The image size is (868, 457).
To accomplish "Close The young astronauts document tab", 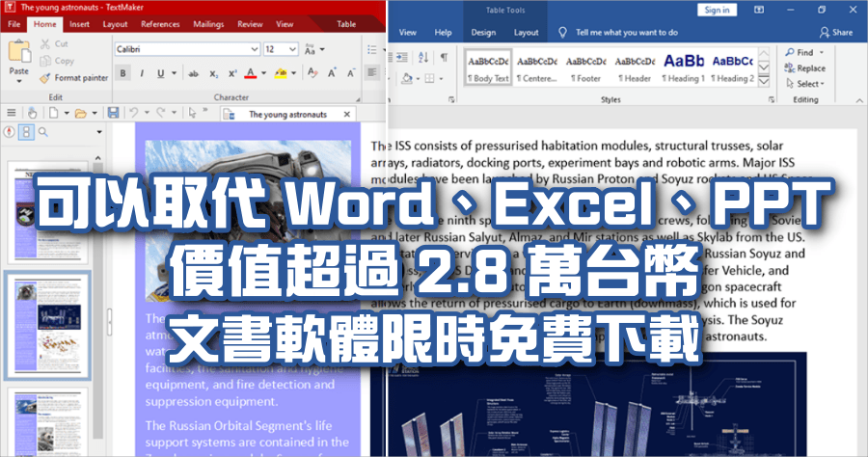I will (347, 114).
